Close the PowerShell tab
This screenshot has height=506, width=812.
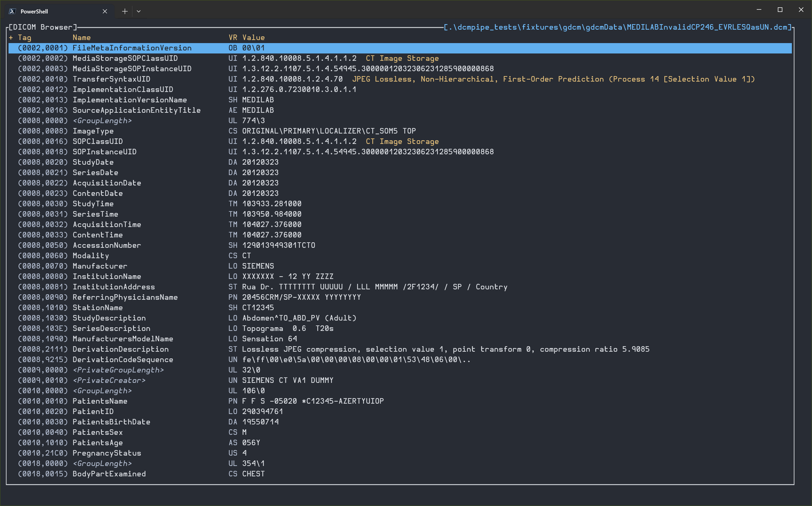(x=105, y=11)
